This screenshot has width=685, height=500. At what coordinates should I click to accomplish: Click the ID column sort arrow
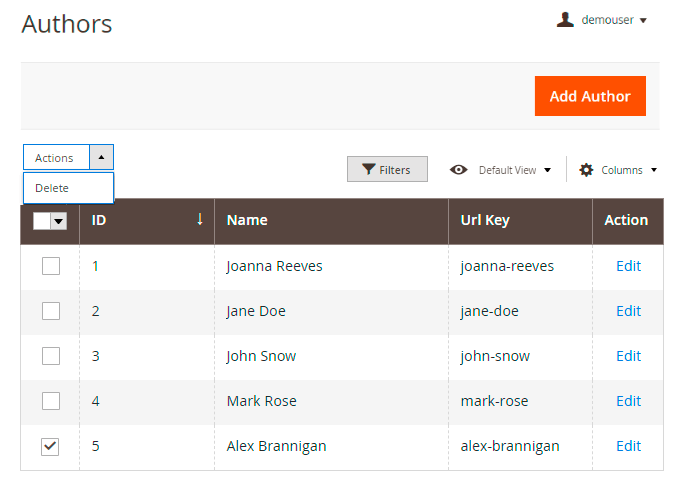pyautogui.click(x=200, y=220)
